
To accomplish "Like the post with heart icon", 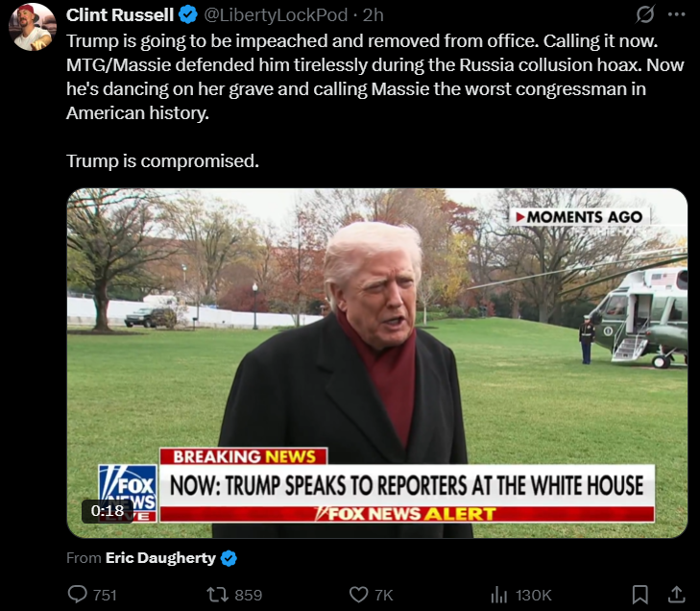I will tap(358, 595).
